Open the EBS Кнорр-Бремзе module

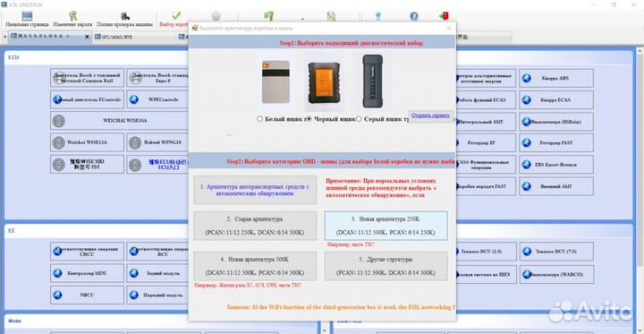(556, 165)
